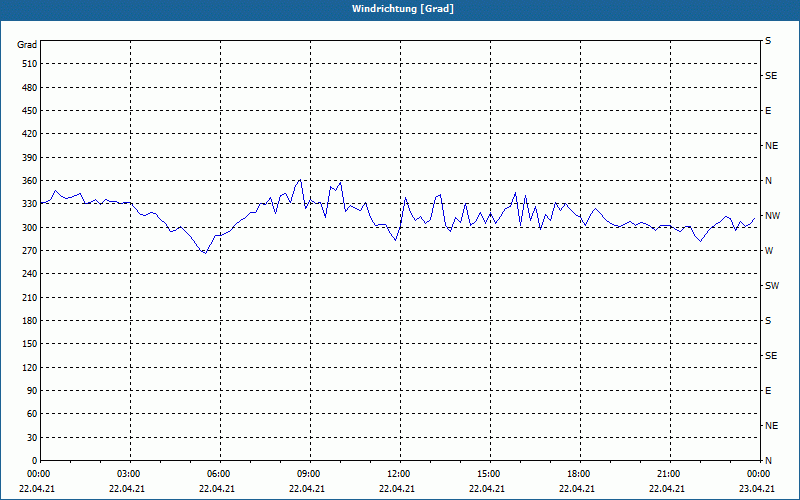Viewport: 800px width, 500px height.
Task: Click the E compass label beside 90 gridline
Action: [768, 391]
